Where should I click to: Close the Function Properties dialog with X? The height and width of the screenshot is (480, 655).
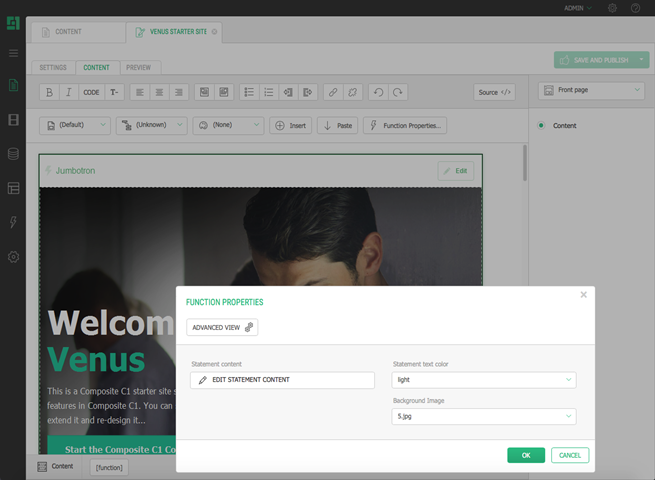(x=584, y=295)
